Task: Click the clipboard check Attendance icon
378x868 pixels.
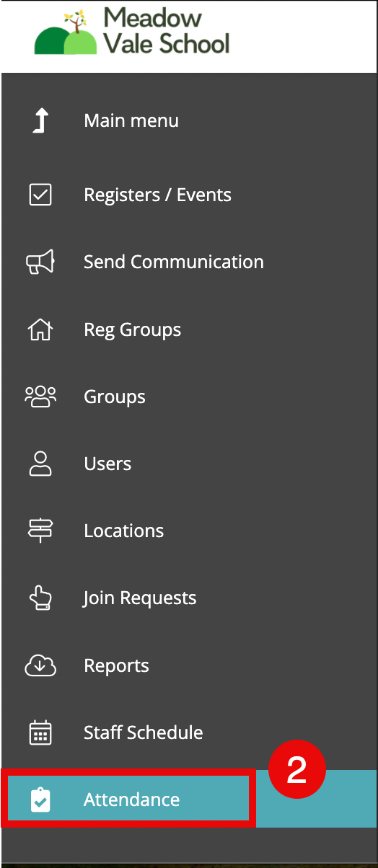Action: [40, 800]
